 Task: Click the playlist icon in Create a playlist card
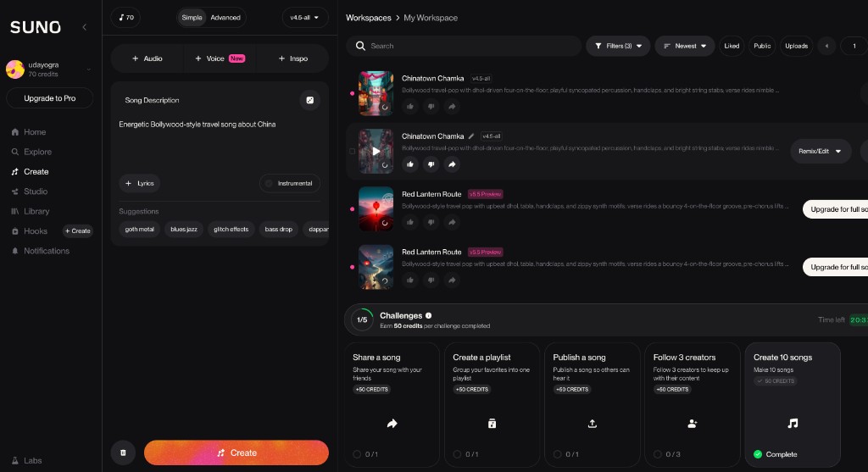click(492, 424)
